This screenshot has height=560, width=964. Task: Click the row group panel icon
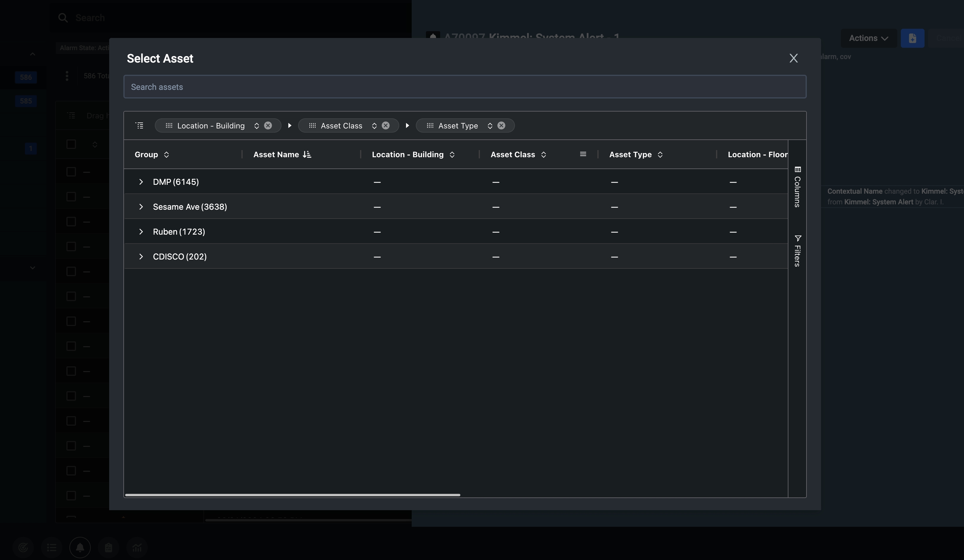click(x=140, y=125)
